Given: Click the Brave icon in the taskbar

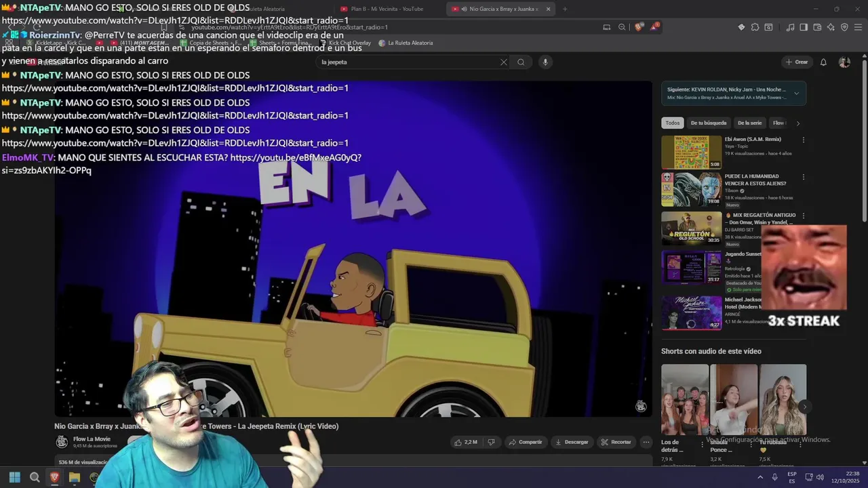Looking at the screenshot, I should pyautogui.click(x=54, y=477).
